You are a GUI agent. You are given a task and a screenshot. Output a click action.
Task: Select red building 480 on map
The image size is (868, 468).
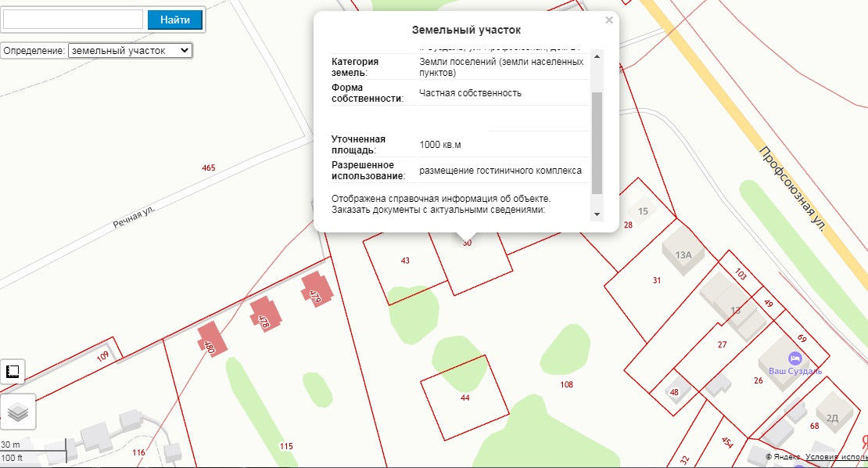211,340
